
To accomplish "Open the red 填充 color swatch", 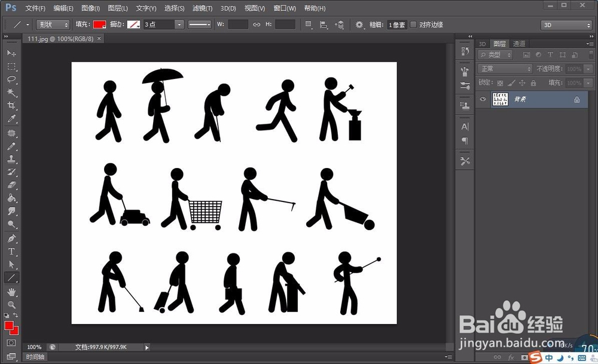I will coord(99,25).
